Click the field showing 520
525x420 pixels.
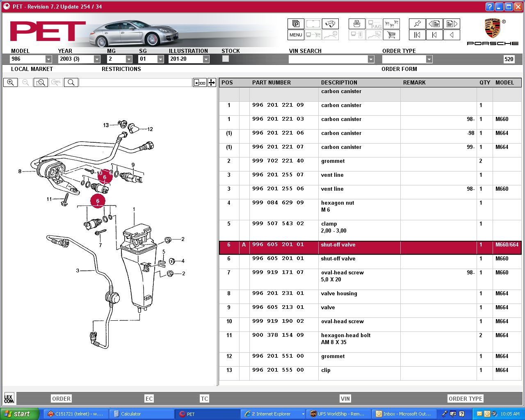tap(509, 59)
